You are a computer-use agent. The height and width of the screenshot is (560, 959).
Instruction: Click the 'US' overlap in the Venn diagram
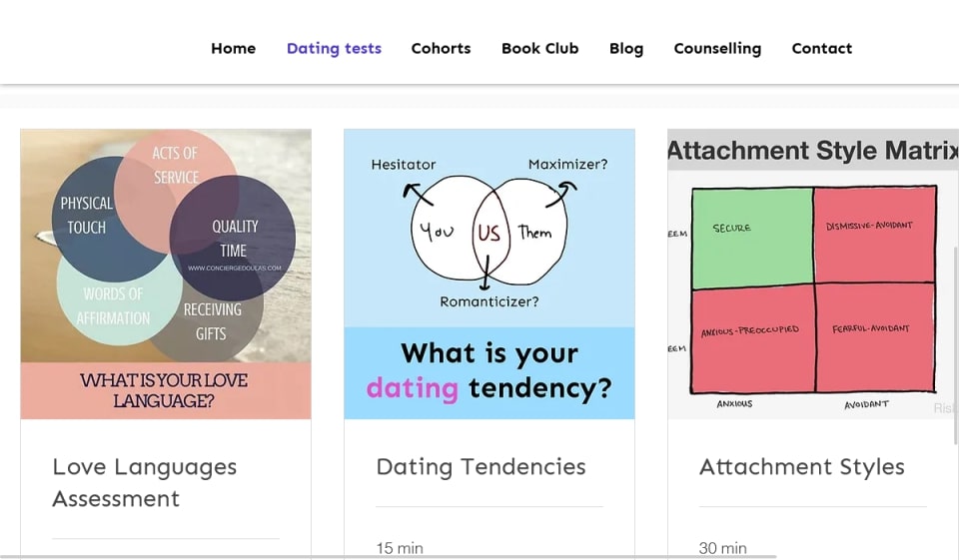488,233
